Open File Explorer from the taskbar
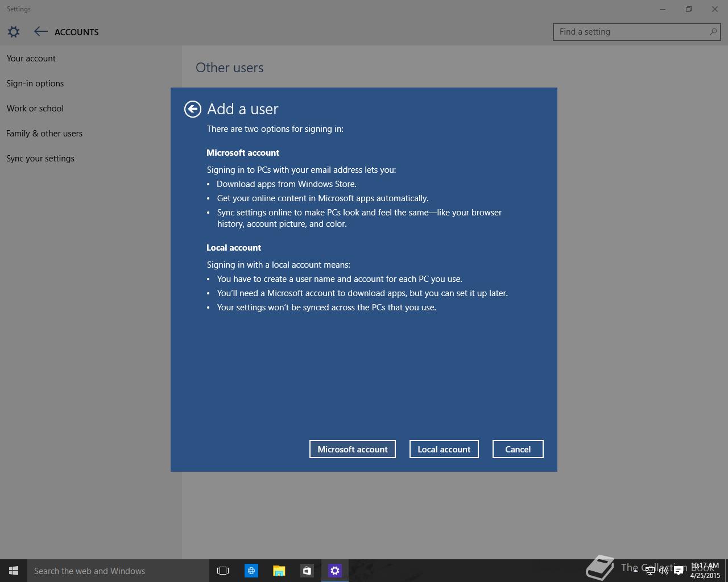The width and height of the screenshot is (728, 582). 279,571
